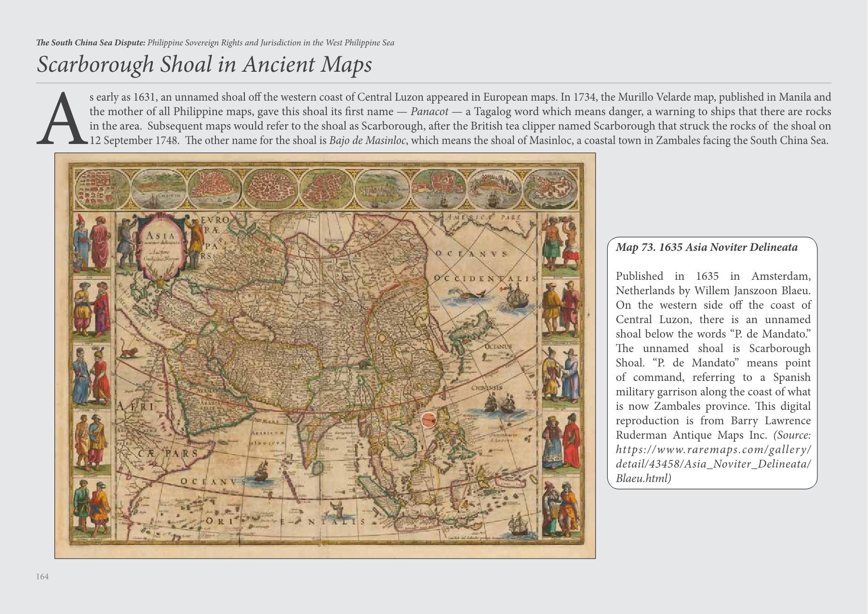Click the page number 164

point(42,576)
